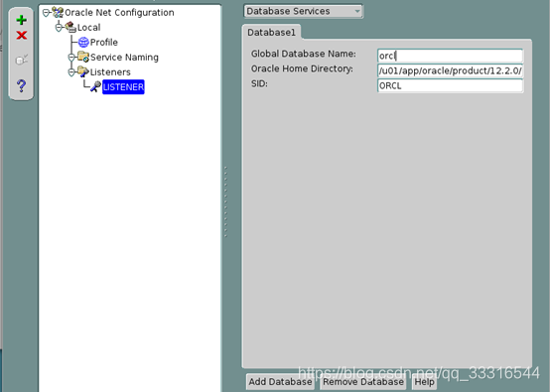
Task: Click the LISTENER microphone icon
Action: tap(95, 86)
